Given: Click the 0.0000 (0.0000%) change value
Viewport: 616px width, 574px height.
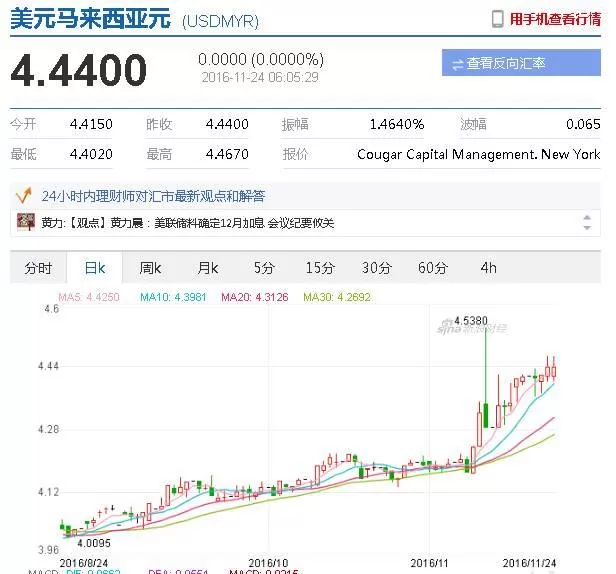Looking at the screenshot, I should [261, 59].
